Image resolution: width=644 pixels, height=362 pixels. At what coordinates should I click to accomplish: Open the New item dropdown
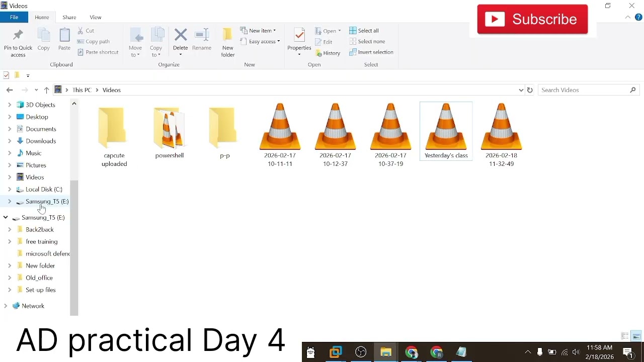[x=258, y=31]
